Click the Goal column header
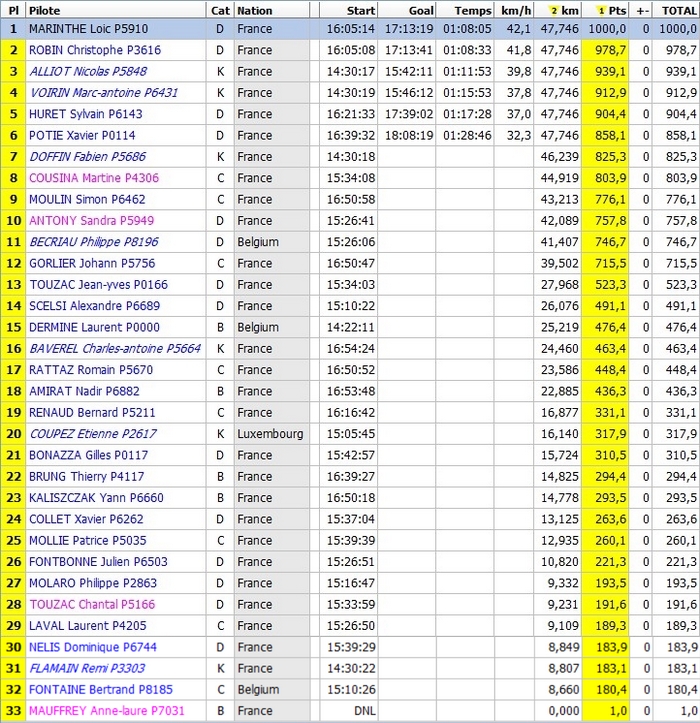700x723 pixels. pyautogui.click(x=420, y=10)
